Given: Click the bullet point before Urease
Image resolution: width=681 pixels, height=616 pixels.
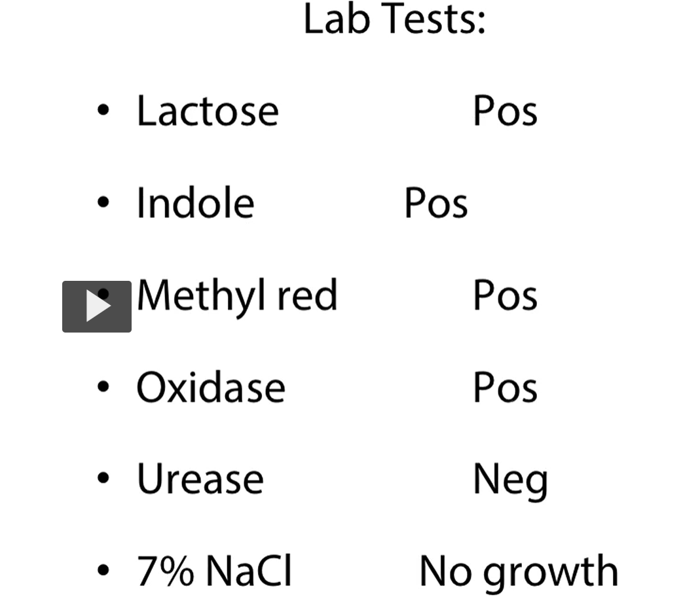Looking at the screenshot, I should (x=103, y=479).
